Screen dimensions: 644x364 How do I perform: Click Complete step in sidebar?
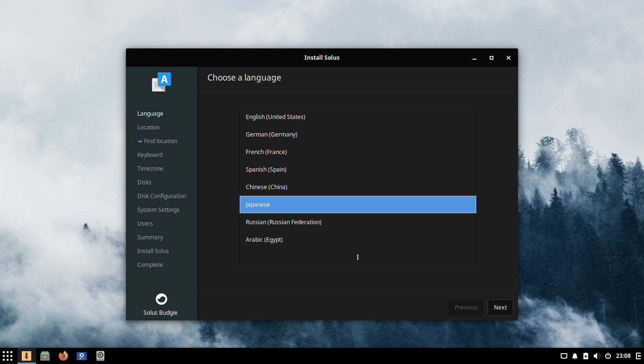click(150, 265)
